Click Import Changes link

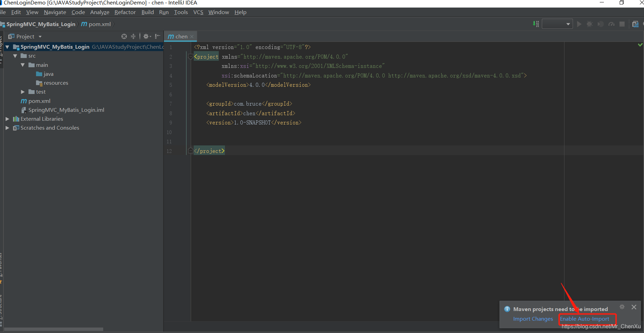[x=533, y=319]
